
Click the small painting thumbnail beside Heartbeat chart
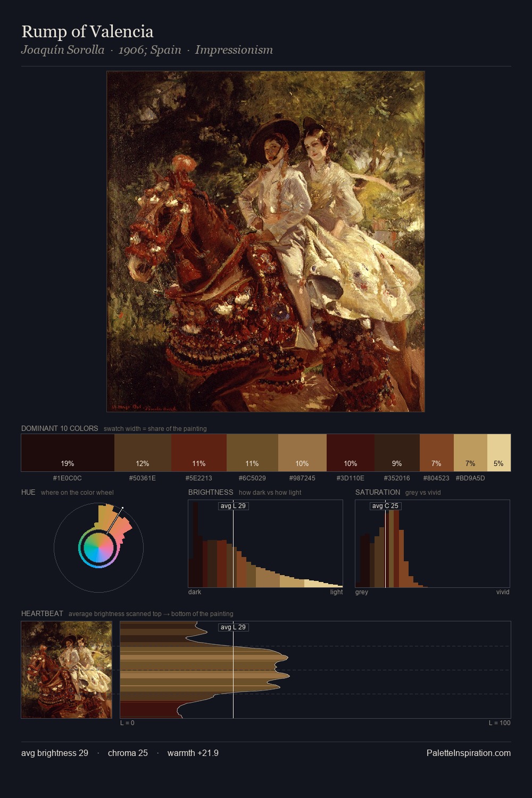[66, 670]
